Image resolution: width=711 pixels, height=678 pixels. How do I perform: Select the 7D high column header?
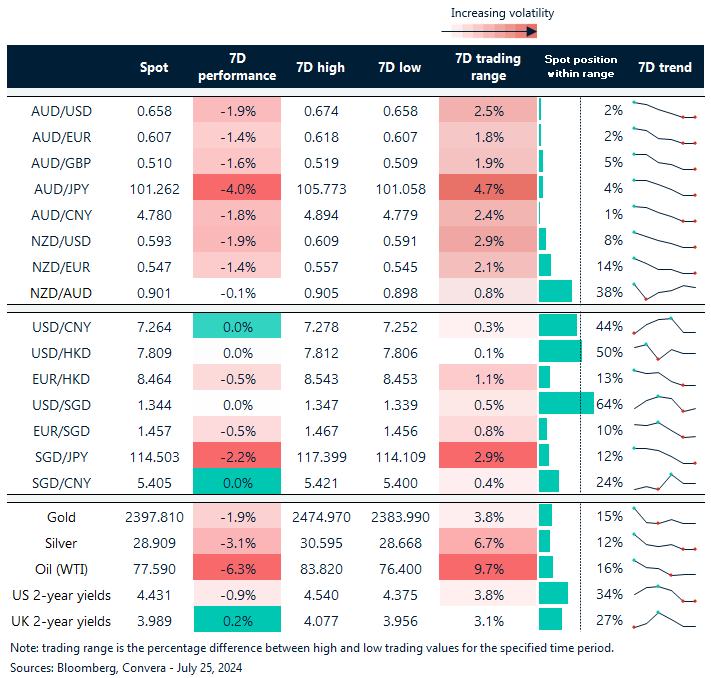[x=320, y=68]
